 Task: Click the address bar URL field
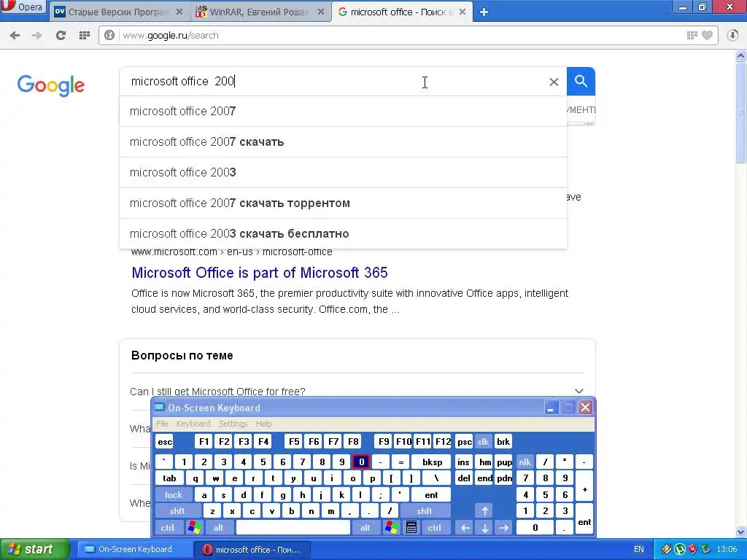(x=400, y=35)
